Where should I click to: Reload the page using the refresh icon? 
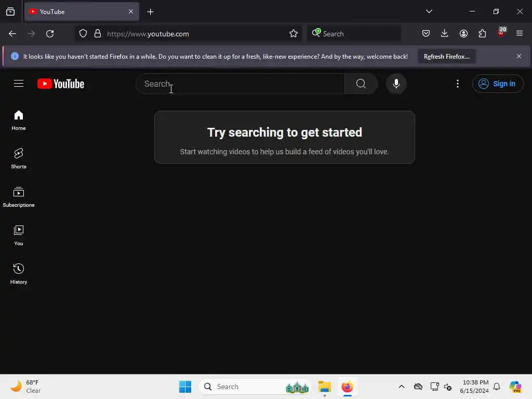pyautogui.click(x=50, y=34)
